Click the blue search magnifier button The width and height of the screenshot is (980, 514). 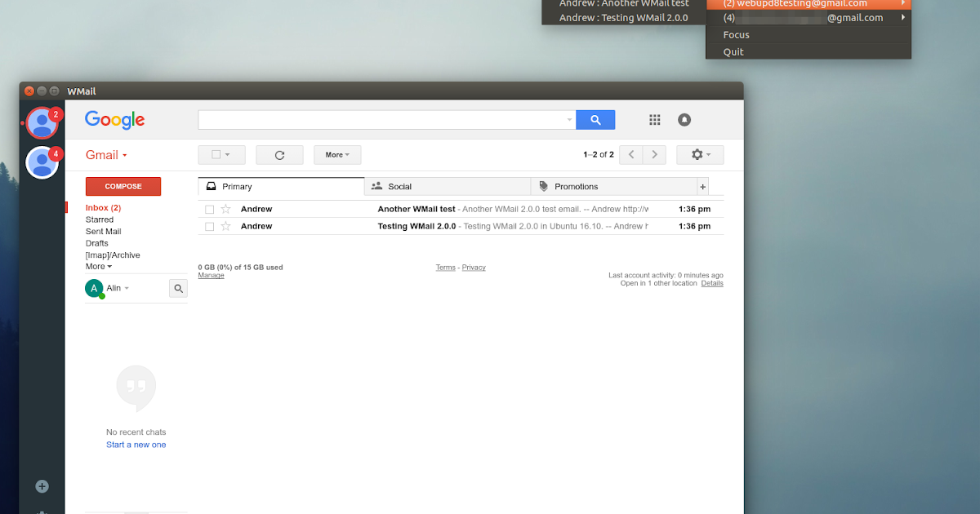(x=595, y=119)
